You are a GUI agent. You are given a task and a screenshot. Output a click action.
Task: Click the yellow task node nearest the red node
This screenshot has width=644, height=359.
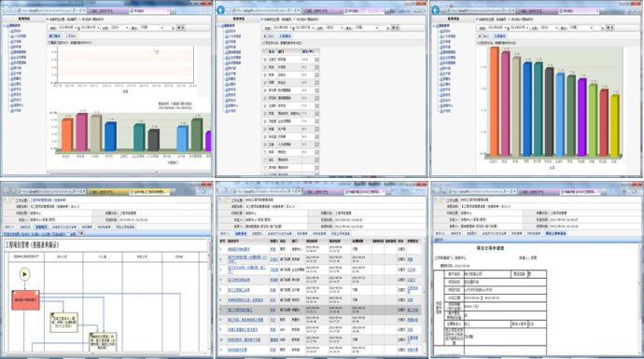point(64,322)
